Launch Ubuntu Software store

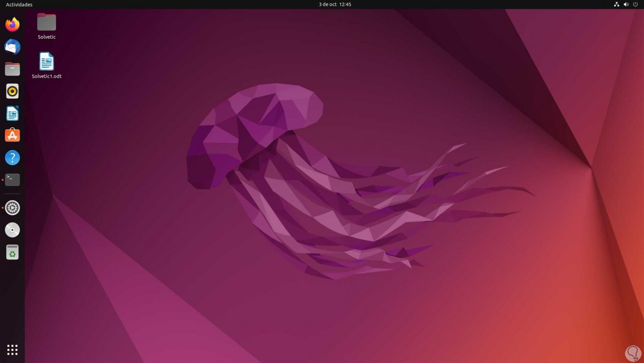[x=12, y=135]
